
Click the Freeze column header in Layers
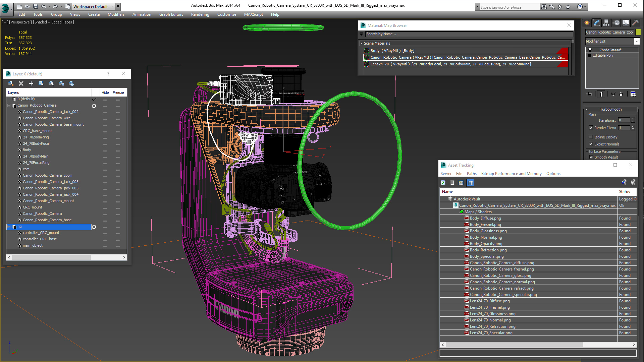click(x=118, y=93)
